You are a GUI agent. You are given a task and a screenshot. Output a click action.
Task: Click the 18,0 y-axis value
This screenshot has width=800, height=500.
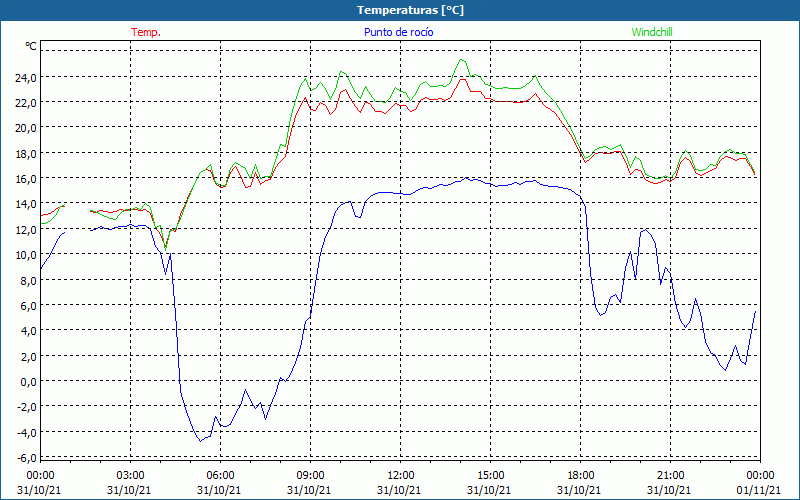pos(25,154)
